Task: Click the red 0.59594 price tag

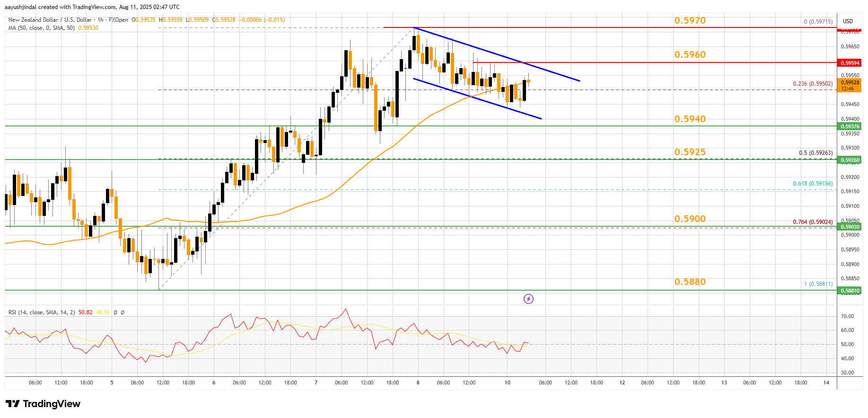Action: click(850, 63)
